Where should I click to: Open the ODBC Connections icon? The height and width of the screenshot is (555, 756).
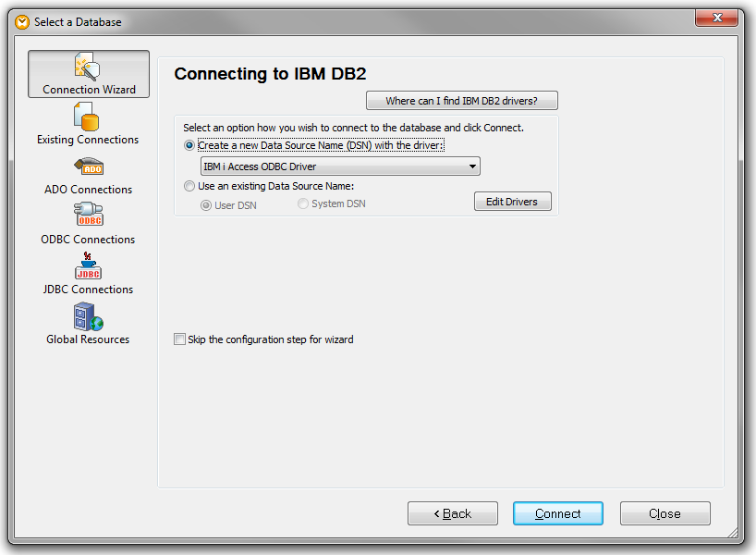coord(88,216)
